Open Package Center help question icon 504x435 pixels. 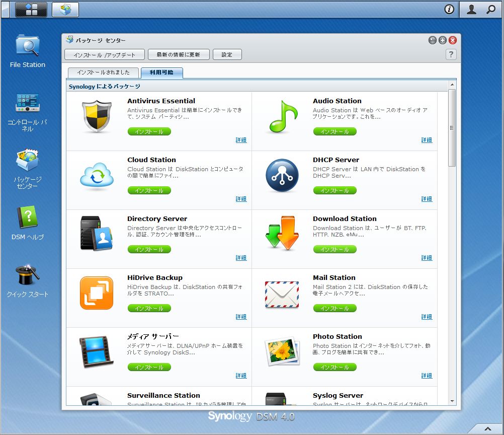451,54
